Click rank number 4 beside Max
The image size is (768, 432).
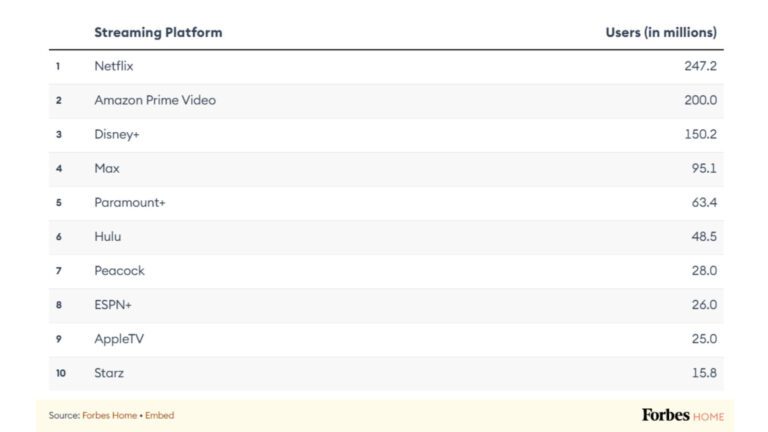(x=59, y=168)
